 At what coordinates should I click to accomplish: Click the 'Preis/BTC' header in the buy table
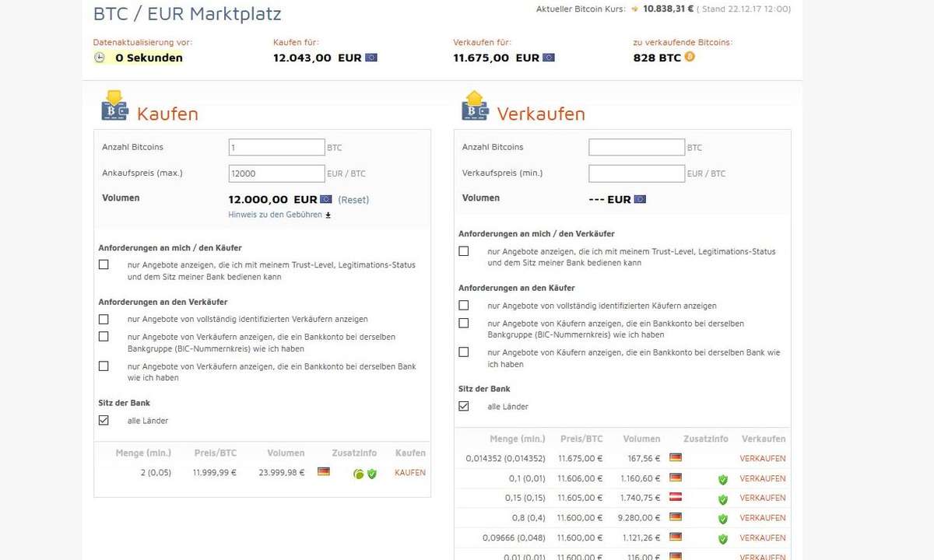(215, 453)
